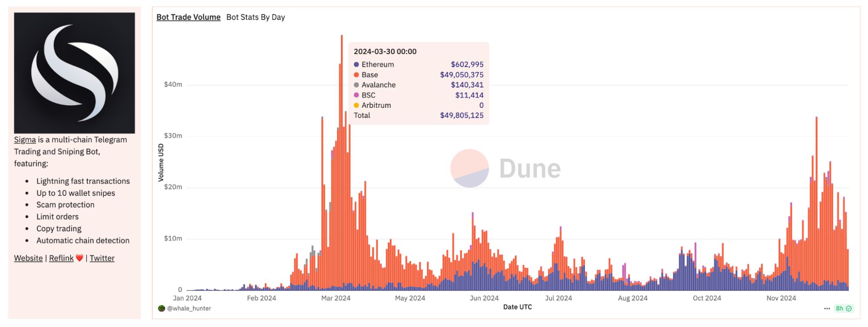Open the Bot Trade Volume title link
The width and height of the screenshot is (868, 327).
188,17
